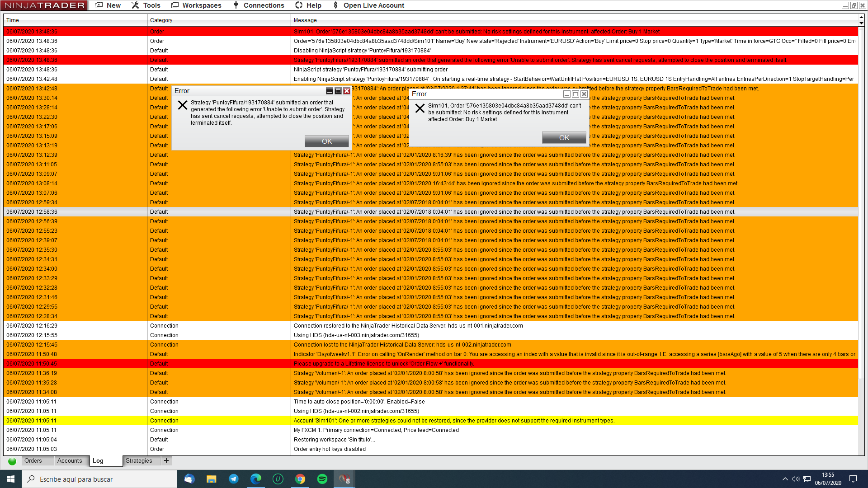Viewport: 868px width, 488px height.
Task: Open the Tools menu
Action: tap(146, 5)
